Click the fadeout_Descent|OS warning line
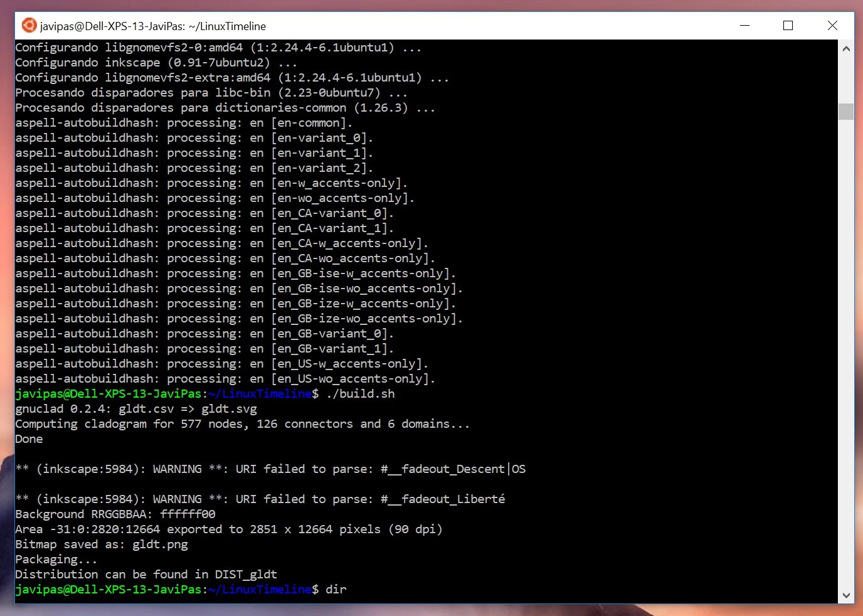The width and height of the screenshot is (863, 616). [x=270, y=469]
